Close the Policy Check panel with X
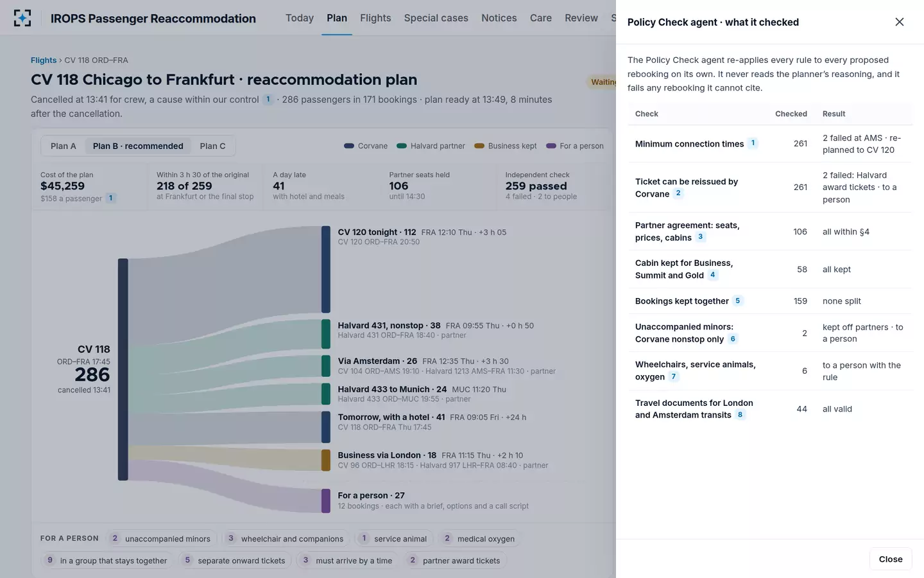 (899, 22)
